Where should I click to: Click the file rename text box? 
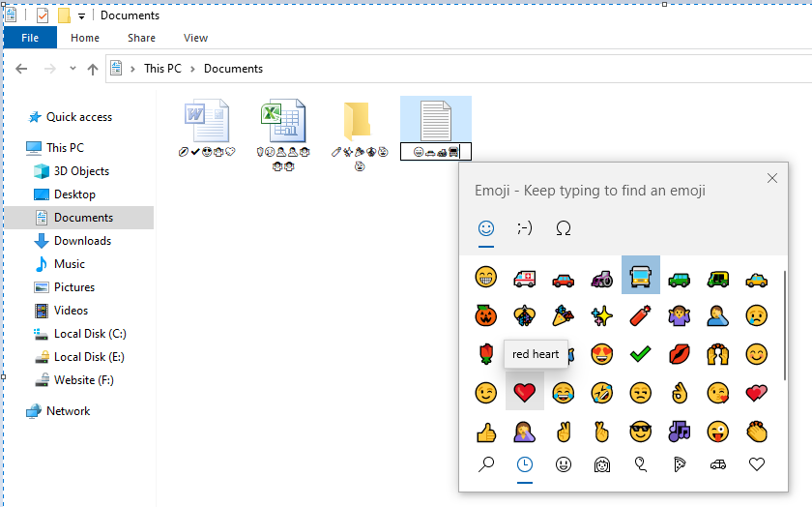436,151
